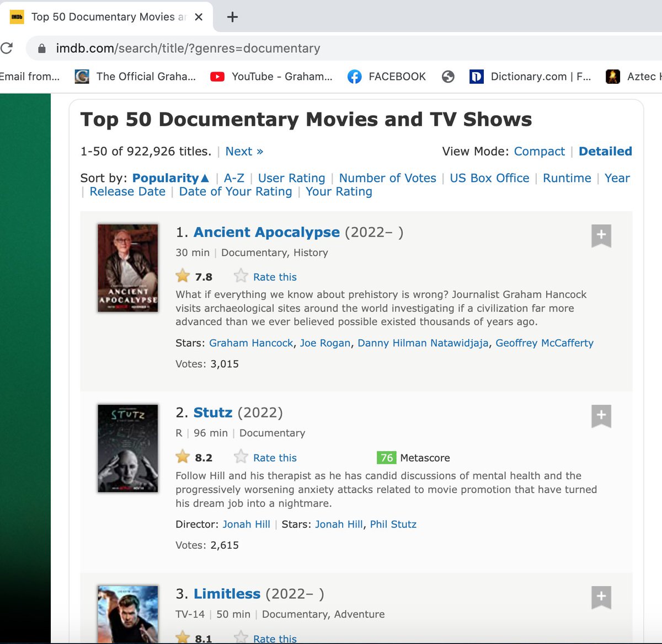The width and height of the screenshot is (662, 644).
Task: Open the Ancient Apocalypse poster thumbnail
Action: click(x=128, y=268)
